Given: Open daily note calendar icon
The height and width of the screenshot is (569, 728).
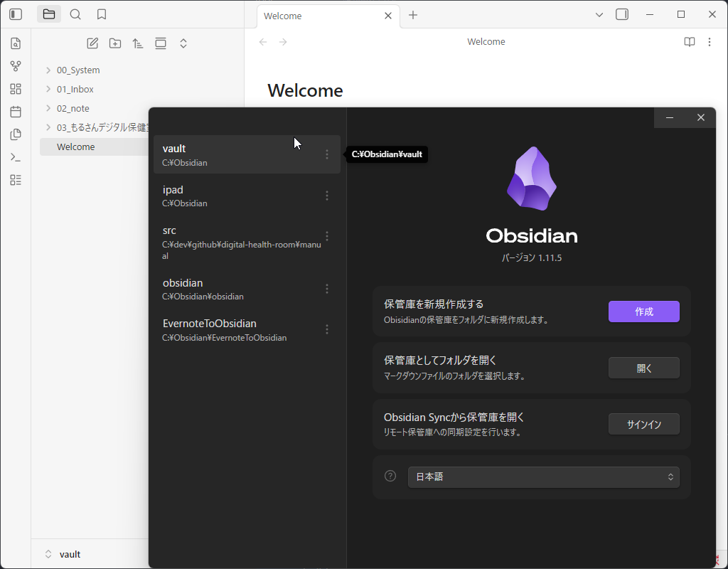Looking at the screenshot, I should 16,112.
